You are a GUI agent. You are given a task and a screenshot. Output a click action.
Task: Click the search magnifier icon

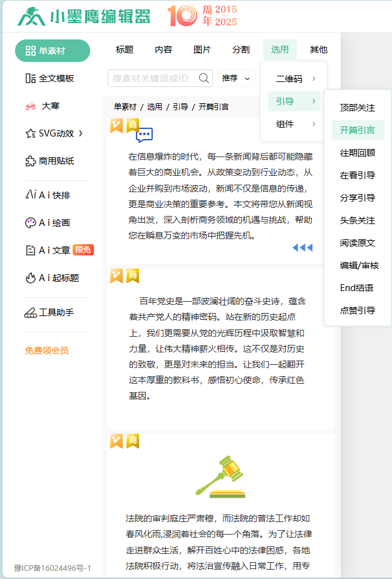point(204,78)
